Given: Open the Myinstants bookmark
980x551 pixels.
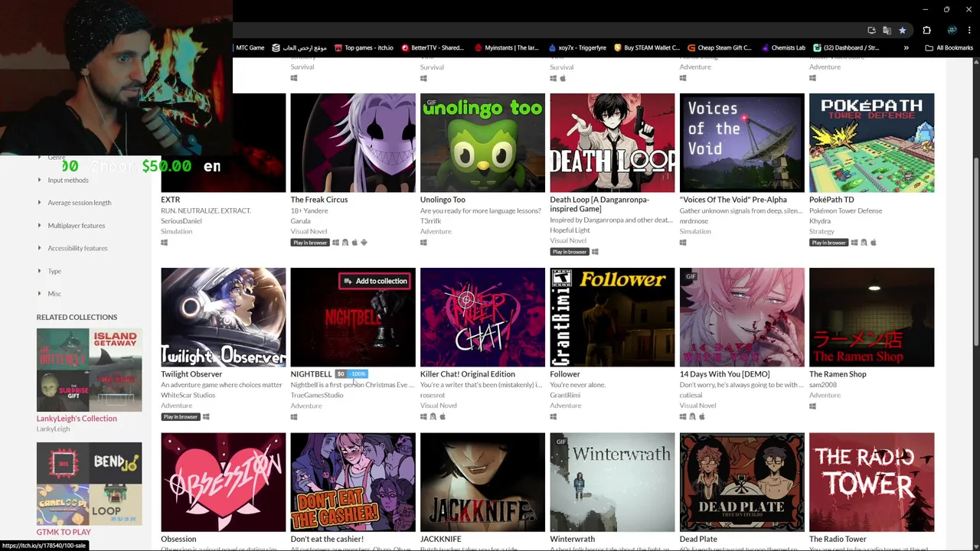Looking at the screenshot, I should tap(506, 47).
